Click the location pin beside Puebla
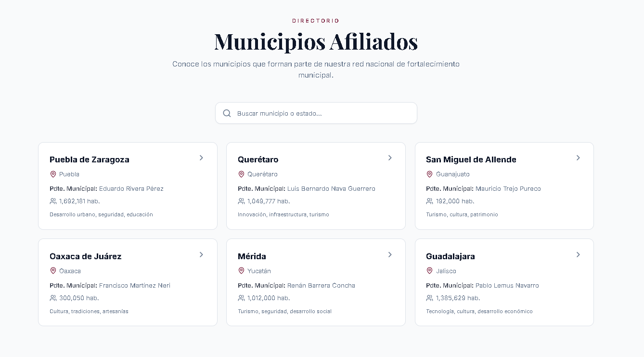 click(x=53, y=174)
